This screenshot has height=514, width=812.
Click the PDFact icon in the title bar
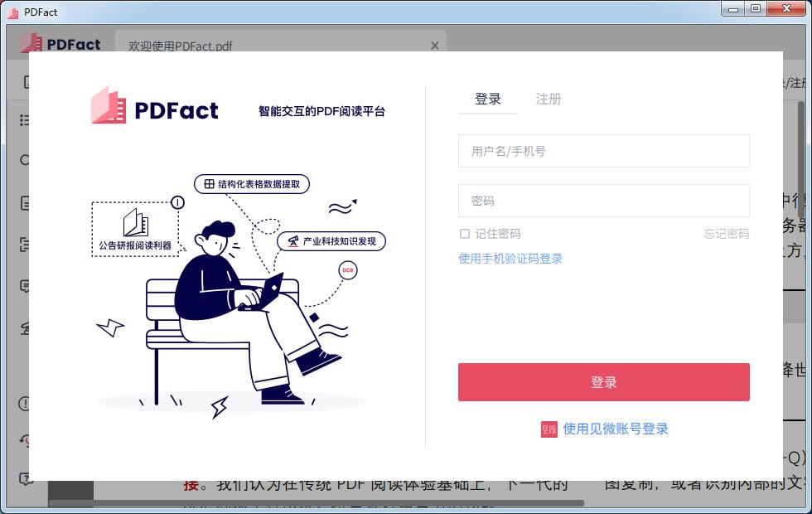coord(13,12)
